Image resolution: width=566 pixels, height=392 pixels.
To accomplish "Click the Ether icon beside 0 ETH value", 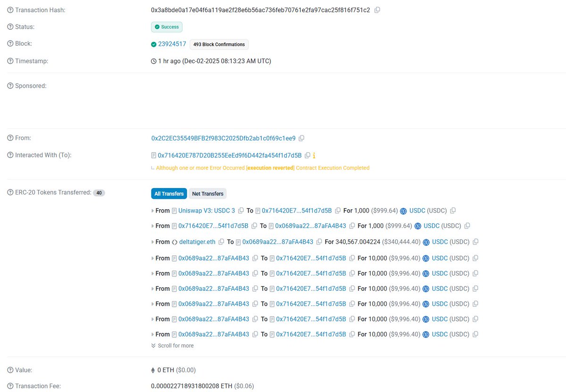I will click(x=153, y=370).
